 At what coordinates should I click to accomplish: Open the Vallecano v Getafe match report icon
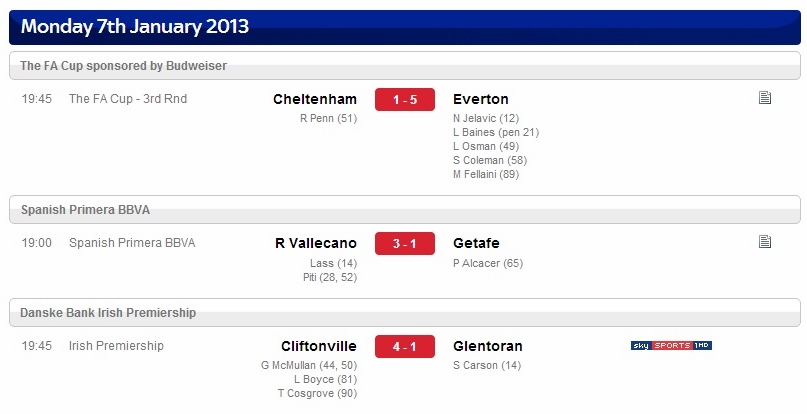coord(765,242)
